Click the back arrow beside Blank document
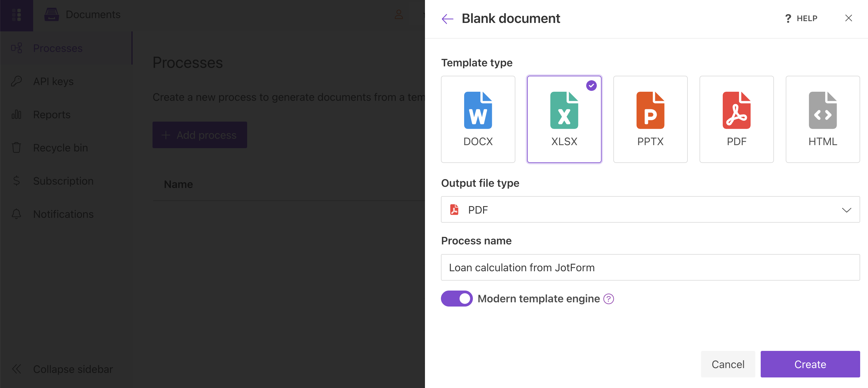 pyautogui.click(x=448, y=19)
